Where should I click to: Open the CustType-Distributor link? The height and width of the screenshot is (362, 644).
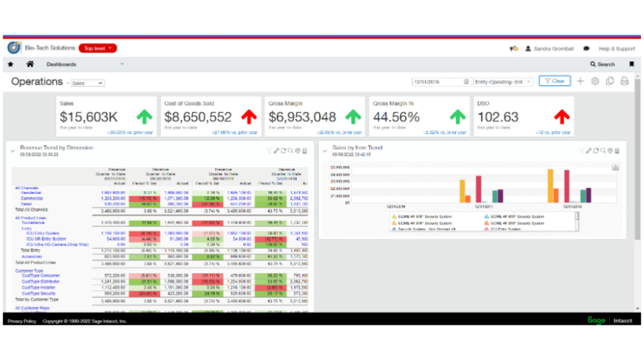coord(41,282)
